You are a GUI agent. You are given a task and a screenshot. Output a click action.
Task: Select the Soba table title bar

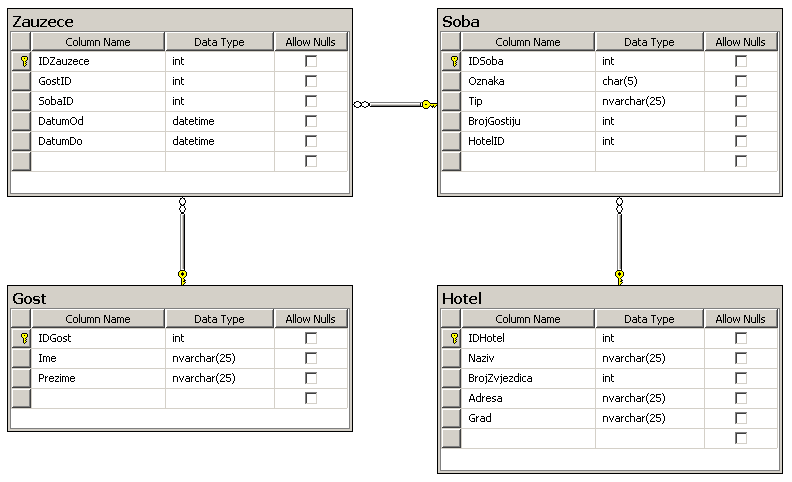[x=610, y=21]
